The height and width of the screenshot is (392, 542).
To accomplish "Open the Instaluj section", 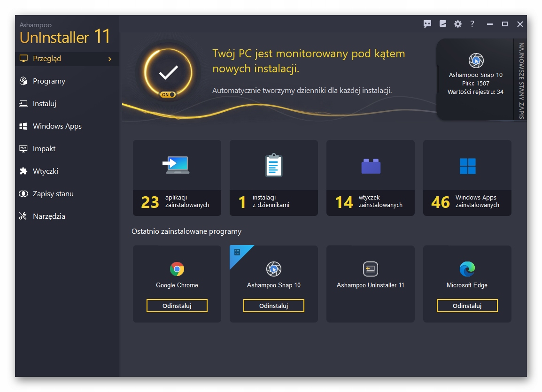I will [x=67, y=103].
